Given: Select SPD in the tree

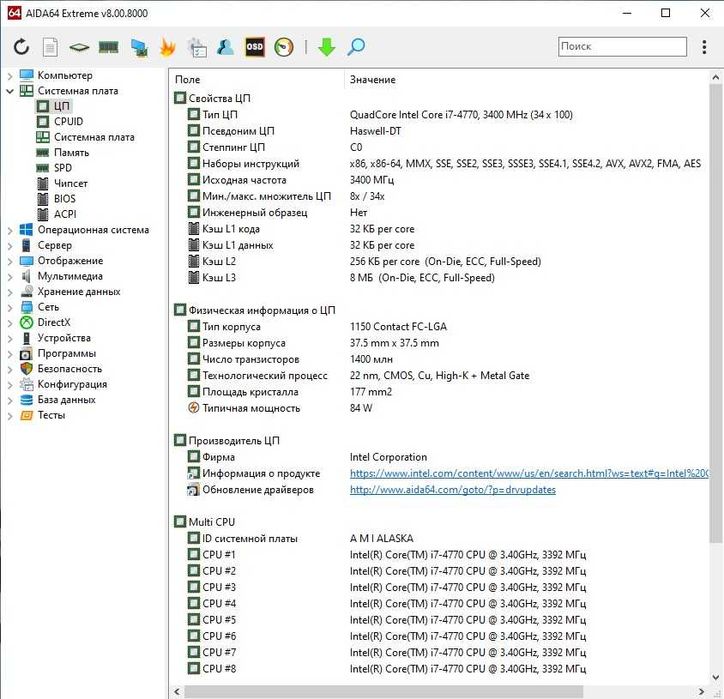Looking at the screenshot, I should point(54,168).
